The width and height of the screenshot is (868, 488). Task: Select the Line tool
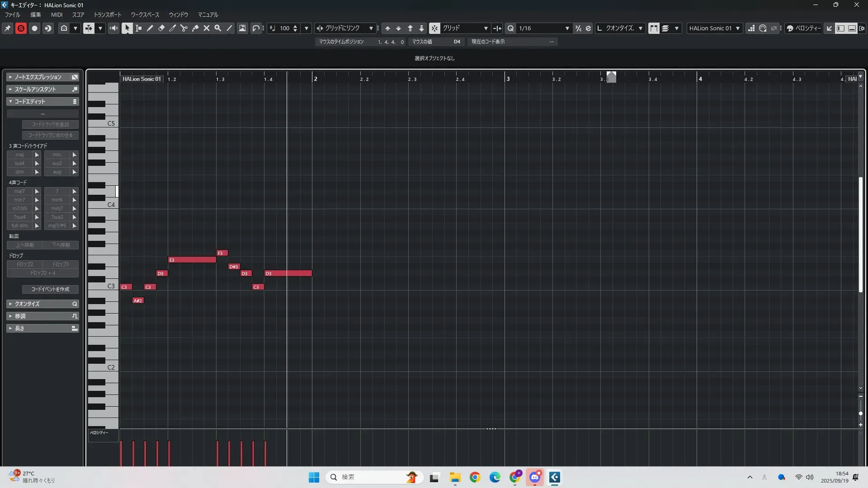click(230, 28)
